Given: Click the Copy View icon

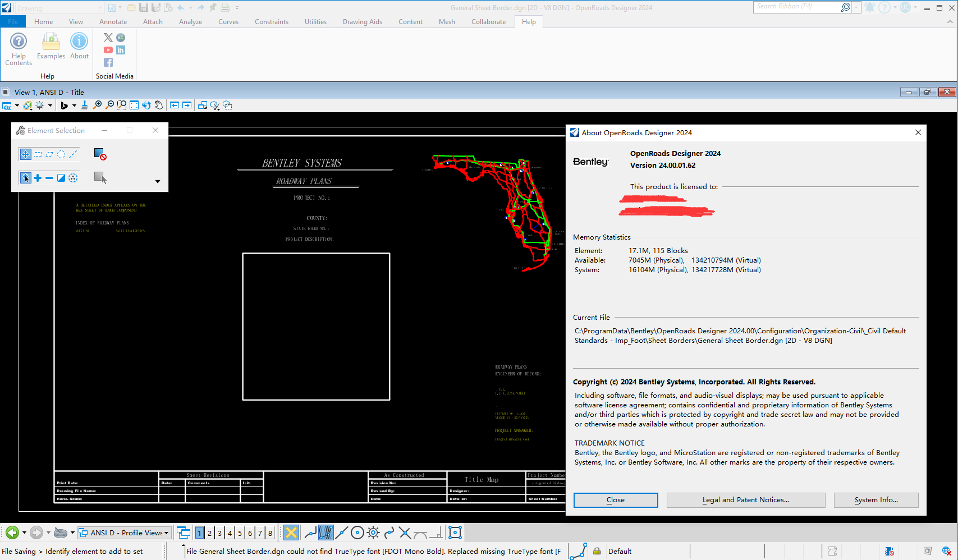Looking at the screenshot, I should pyautogui.click(x=203, y=105).
